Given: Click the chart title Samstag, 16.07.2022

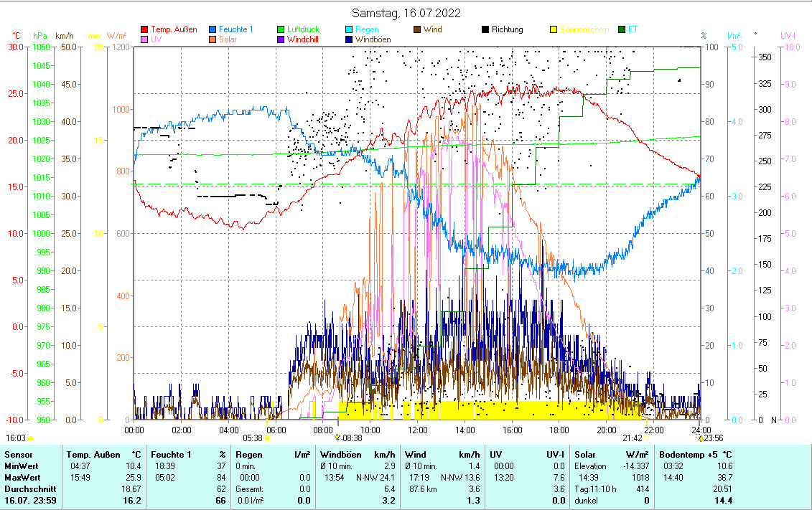Looking at the screenshot, I should coord(406,13).
